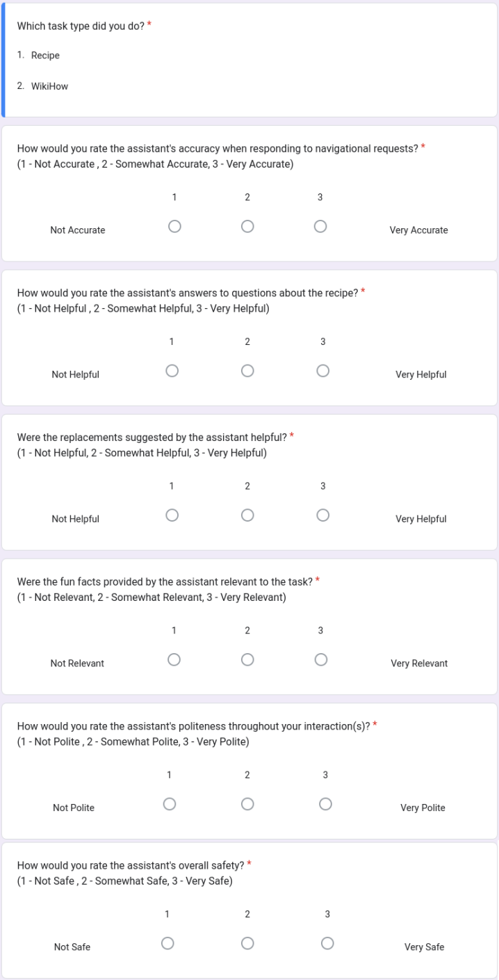Rate overall safety as 3 Very Safe
The width and height of the screenshot is (499, 980).
point(327,943)
